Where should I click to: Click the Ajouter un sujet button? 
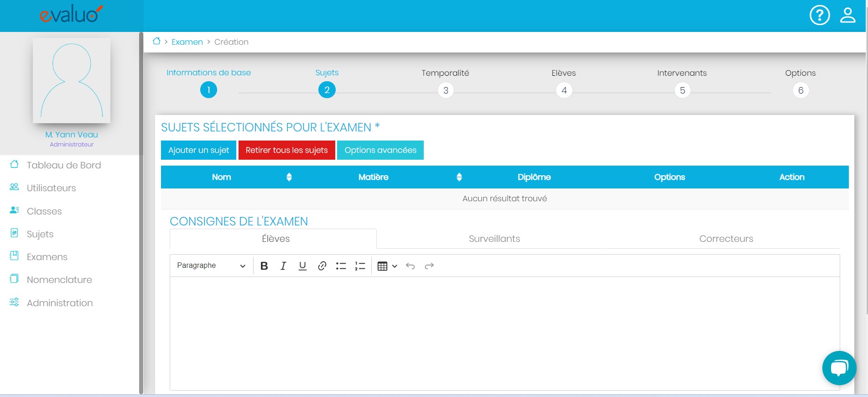[198, 150]
